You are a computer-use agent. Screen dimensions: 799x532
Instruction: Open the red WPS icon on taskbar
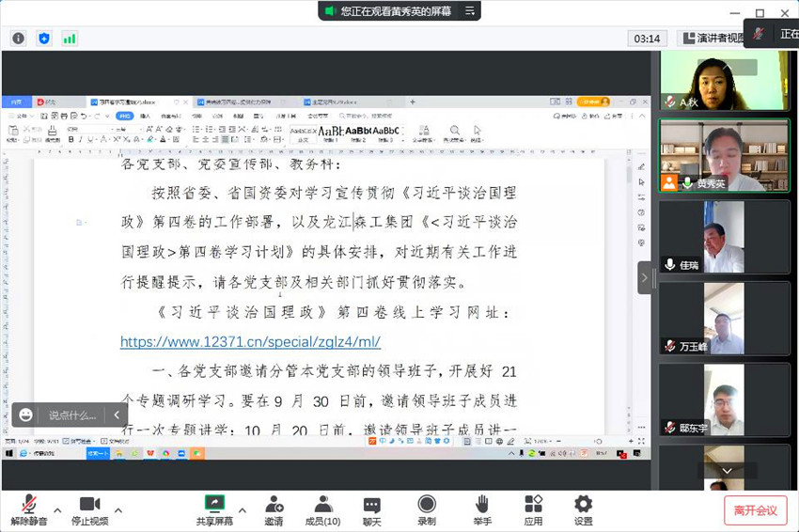150,453
